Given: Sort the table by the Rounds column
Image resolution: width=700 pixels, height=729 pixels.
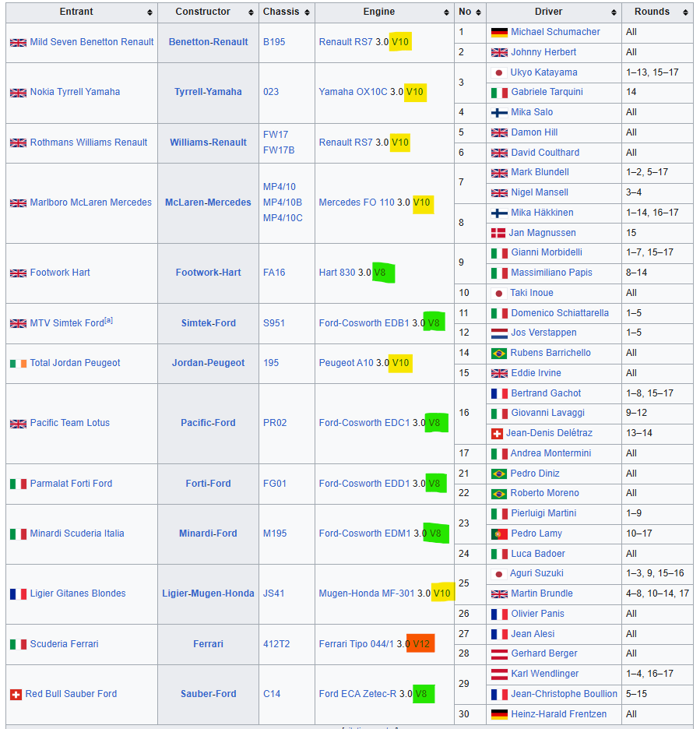Looking at the screenshot, I should point(685,12).
